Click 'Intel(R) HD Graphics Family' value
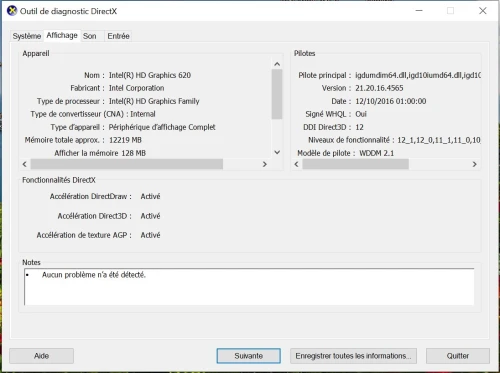 pyautogui.click(x=154, y=101)
